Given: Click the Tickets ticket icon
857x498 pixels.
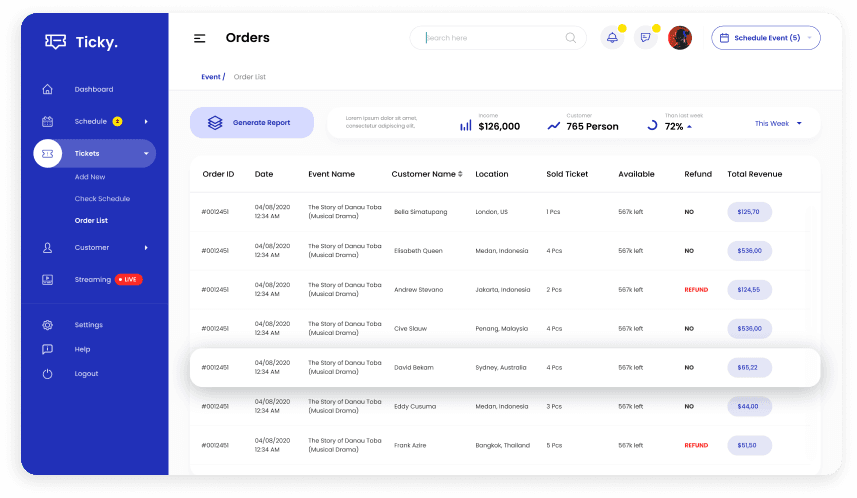Looking at the screenshot, I should tap(48, 154).
